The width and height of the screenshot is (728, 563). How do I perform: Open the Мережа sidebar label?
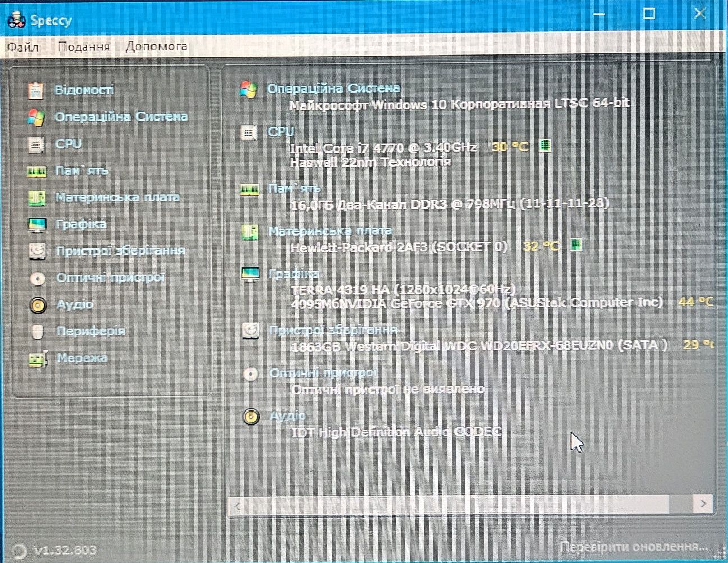click(x=82, y=358)
